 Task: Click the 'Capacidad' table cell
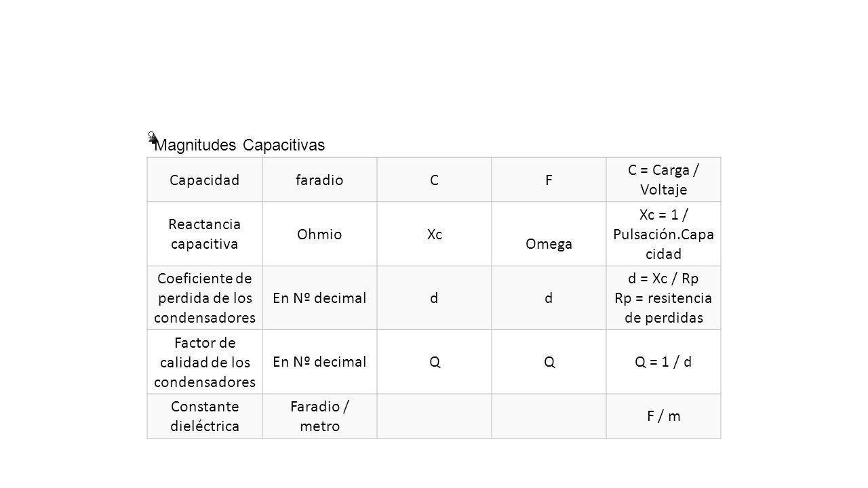pyautogui.click(x=205, y=180)
